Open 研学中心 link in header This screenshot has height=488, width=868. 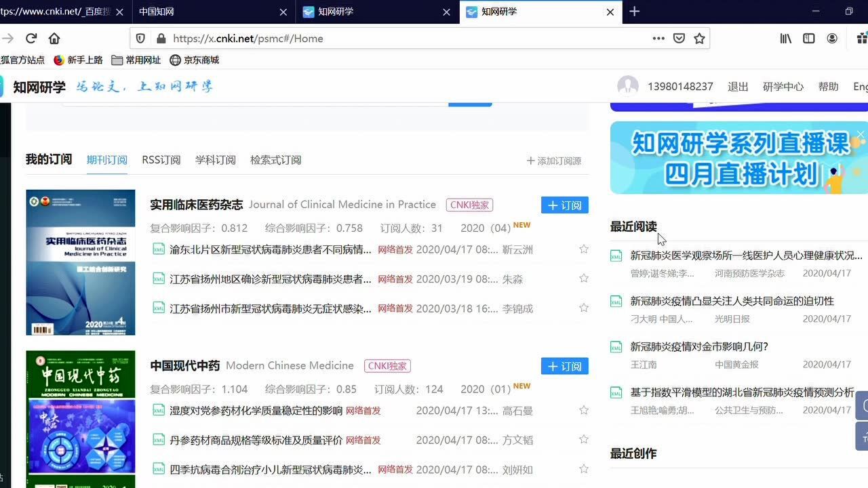pos(783,87)
